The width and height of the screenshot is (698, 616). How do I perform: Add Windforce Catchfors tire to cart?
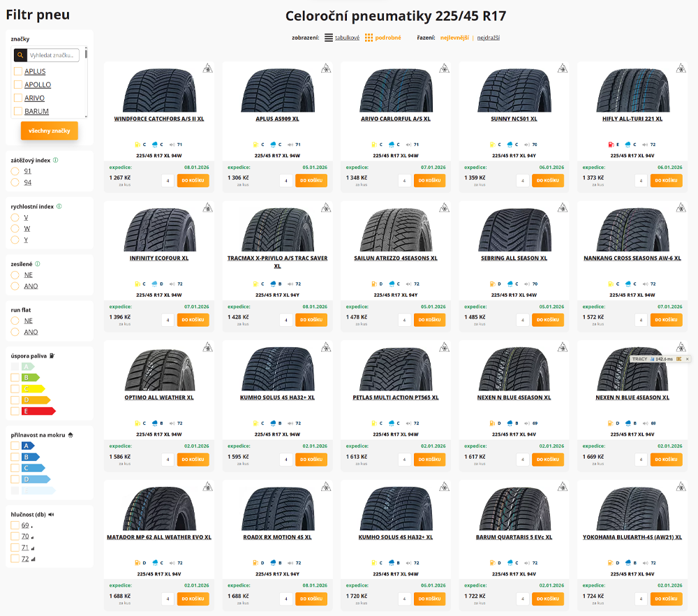tap(193, 180)
